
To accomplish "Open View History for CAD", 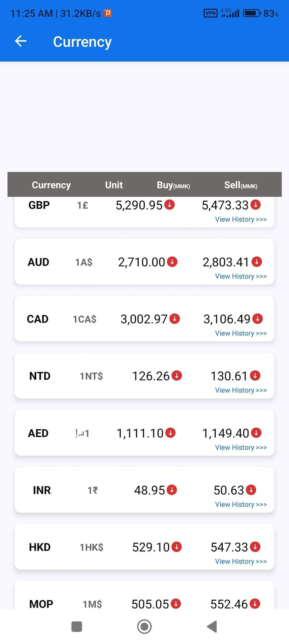I will 241,333.
